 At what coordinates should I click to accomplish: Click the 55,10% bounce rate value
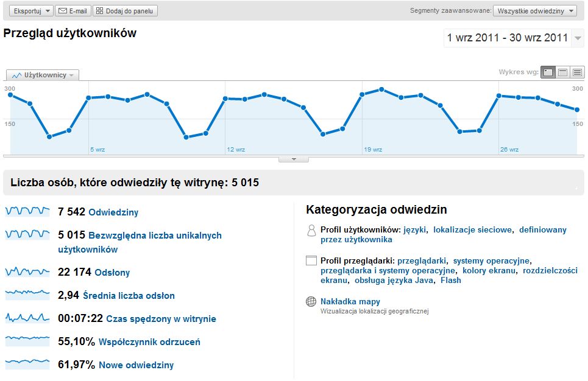pos(77,341)
